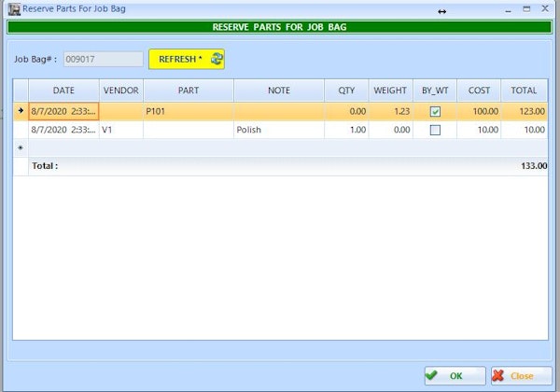
Task: Sort by the DATE column header
Action: coord(63,91)
